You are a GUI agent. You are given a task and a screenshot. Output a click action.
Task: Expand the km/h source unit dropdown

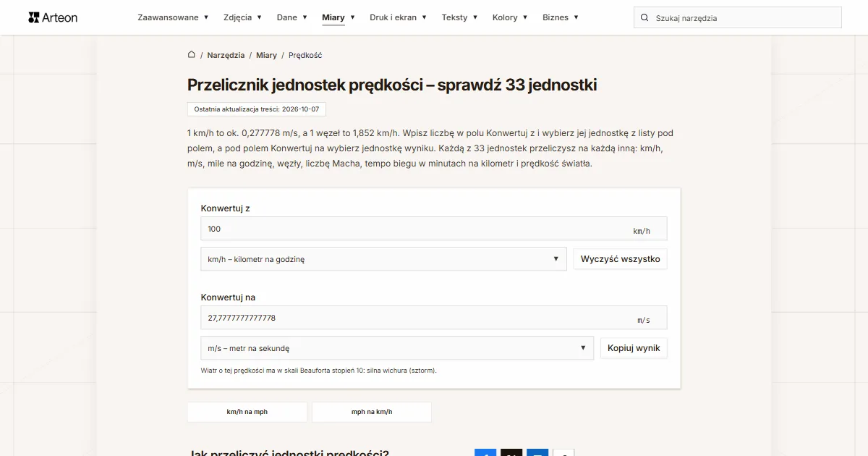point(383,259)
